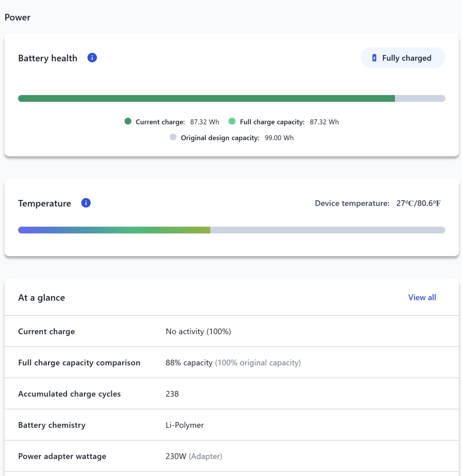Viewport: 462px width, 476px height.
Task: Click the Original design capacity gray dot
Action: (x=173, y=137)
